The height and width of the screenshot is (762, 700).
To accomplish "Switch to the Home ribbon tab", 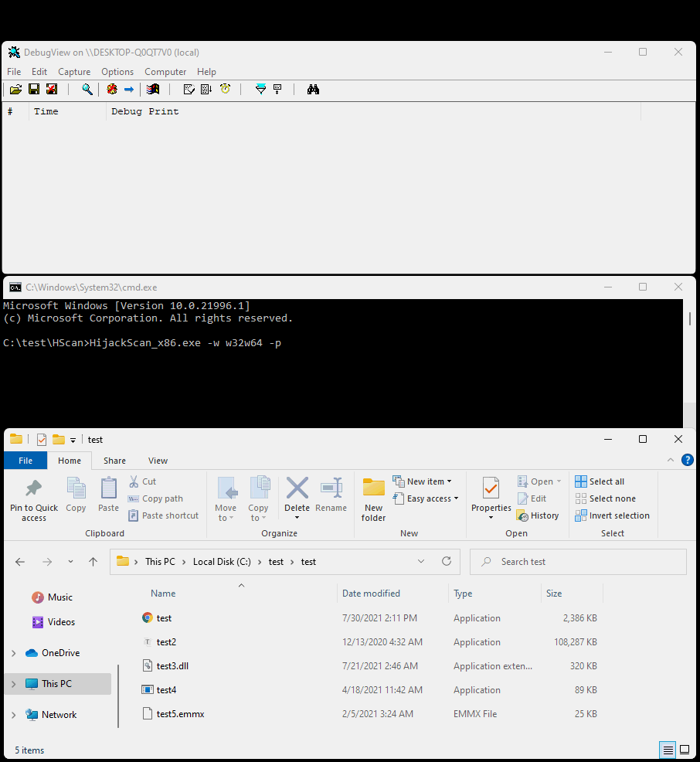I will pyautogui.click(x=70, y=461).
